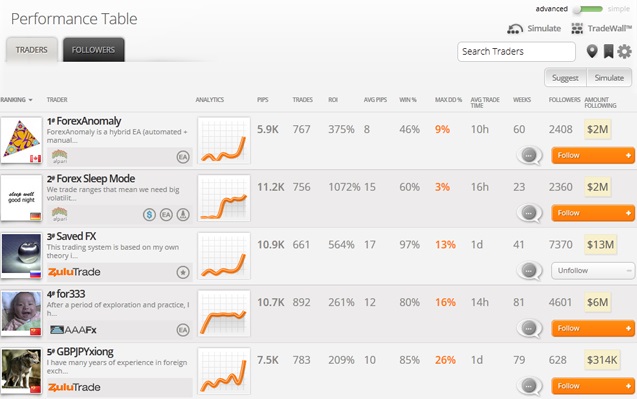Unfollow the Saved FX trader
The image size is (637, 399).
[593, 271]
